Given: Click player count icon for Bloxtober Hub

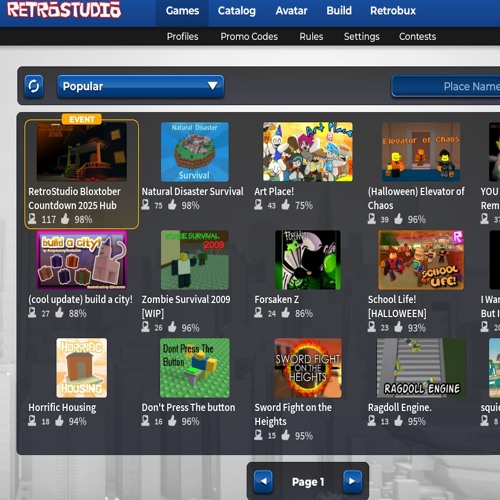Looking at the screenshot, I should pos(32,219).
